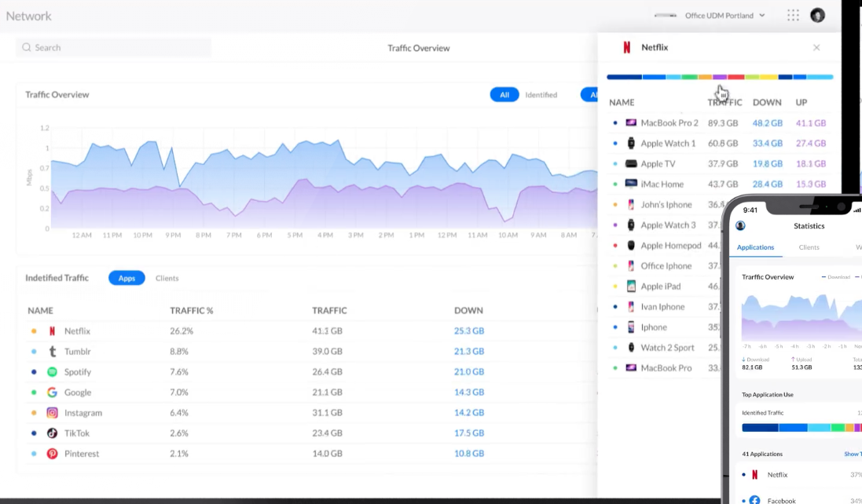
Task: Click Apple Watch 1 upload value 27.4 GB
Action: click(811, 144)
